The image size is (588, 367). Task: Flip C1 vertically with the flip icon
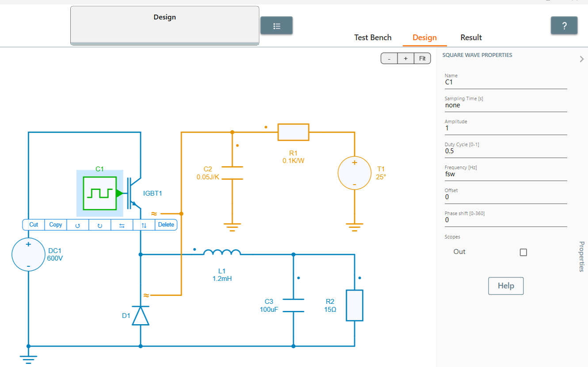point(144,224)
